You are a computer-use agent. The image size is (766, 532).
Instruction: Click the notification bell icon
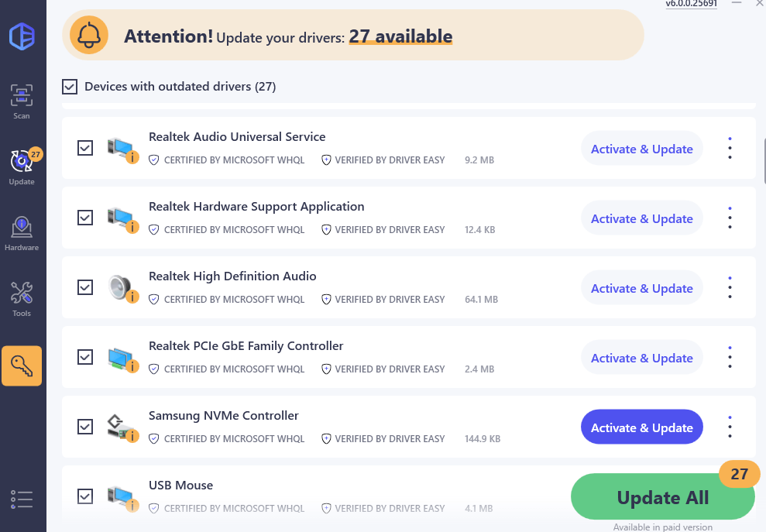coord(89,36)
